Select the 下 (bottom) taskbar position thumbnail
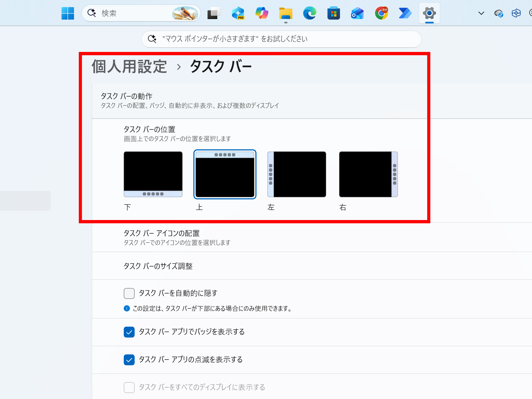Screen dimensions: 532x399 153,174
